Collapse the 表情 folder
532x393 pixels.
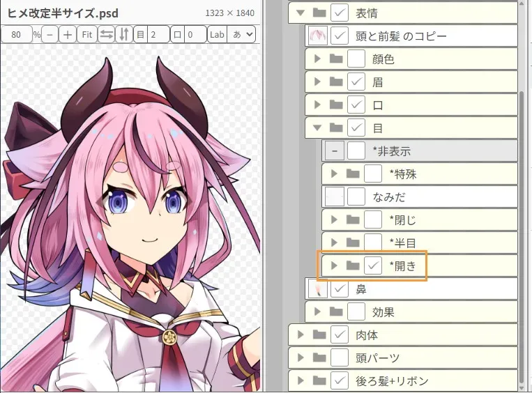pos(300,13)
